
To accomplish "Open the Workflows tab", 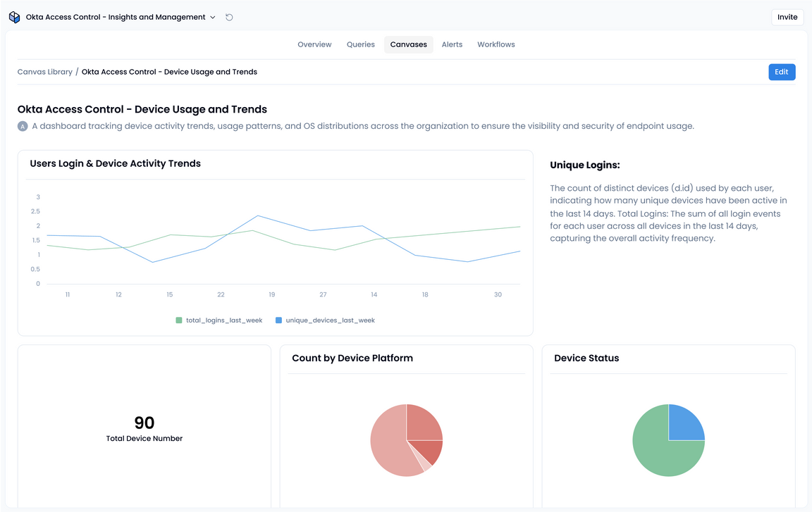I will coord(496,44).
